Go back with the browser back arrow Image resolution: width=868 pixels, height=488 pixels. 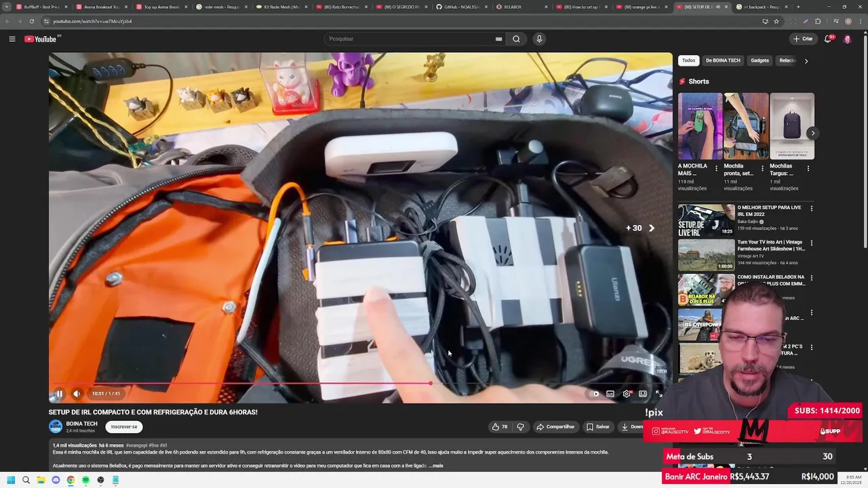point(7,21)
